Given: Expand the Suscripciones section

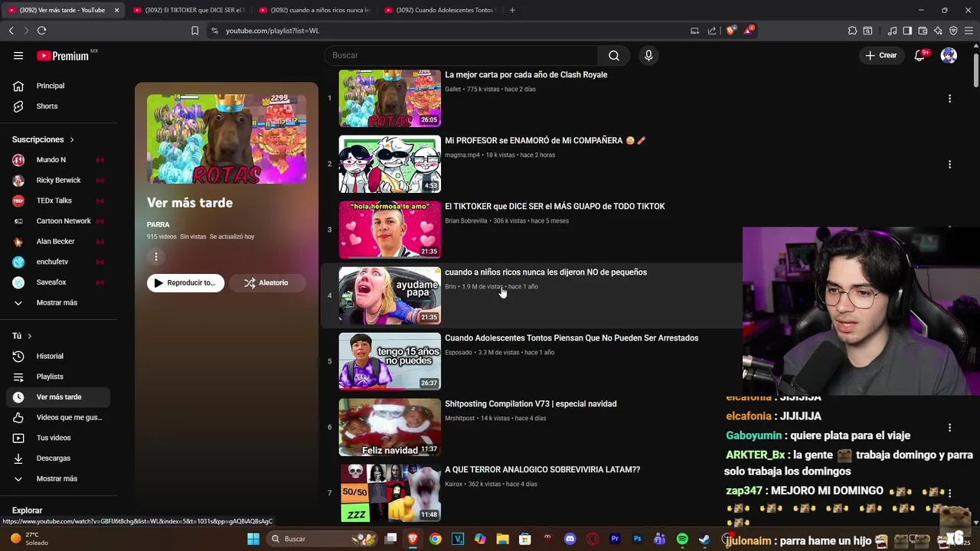Looking at the screenshot, I should (x=43, y=139).
